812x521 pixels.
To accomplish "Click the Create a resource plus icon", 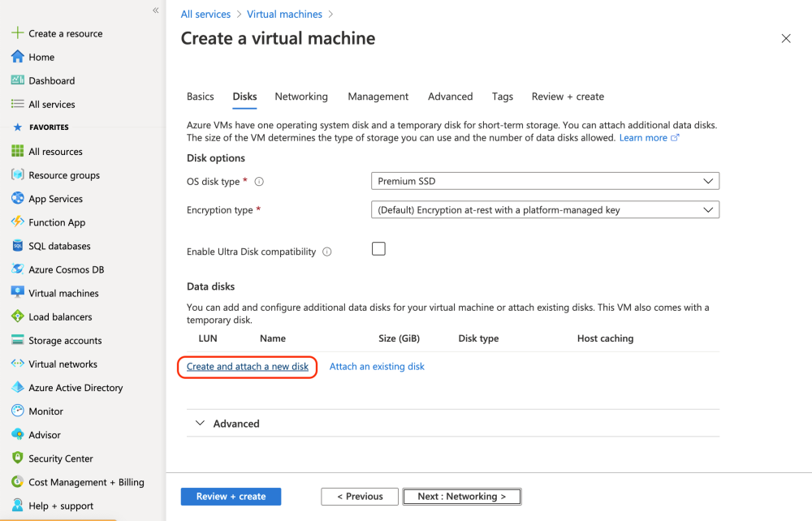I will [x=17, y=33].
